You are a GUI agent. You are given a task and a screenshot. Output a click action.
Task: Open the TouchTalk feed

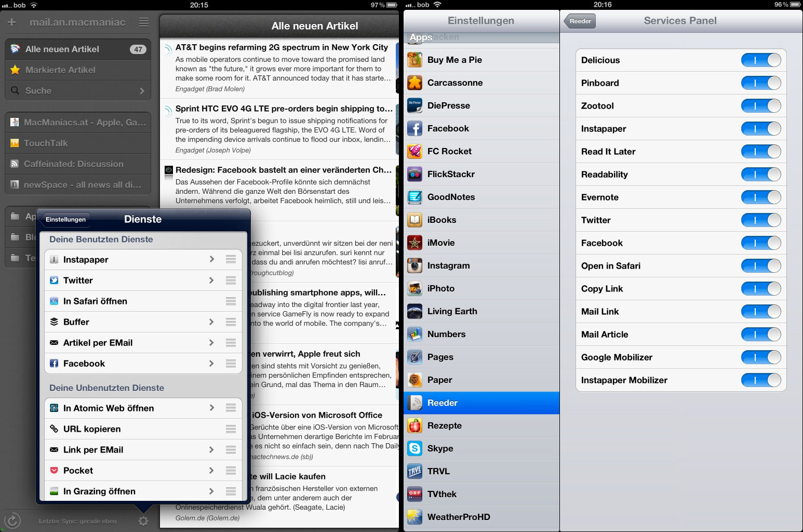[78, 143]
